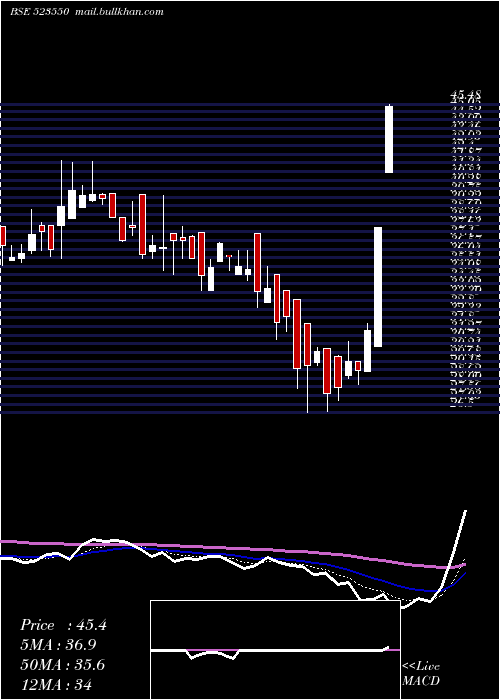
Task: Select the Price : 45.4 readout
Action: click(63, 625)
